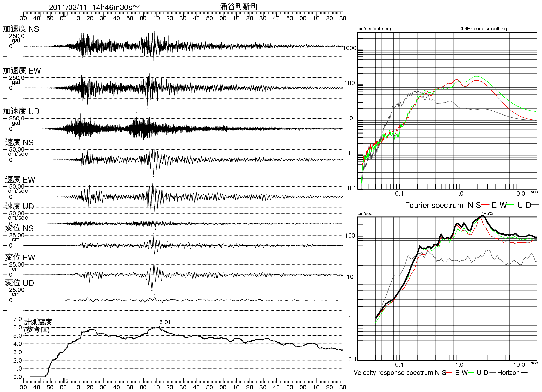Click the h=5% damping label

[487, 213]
